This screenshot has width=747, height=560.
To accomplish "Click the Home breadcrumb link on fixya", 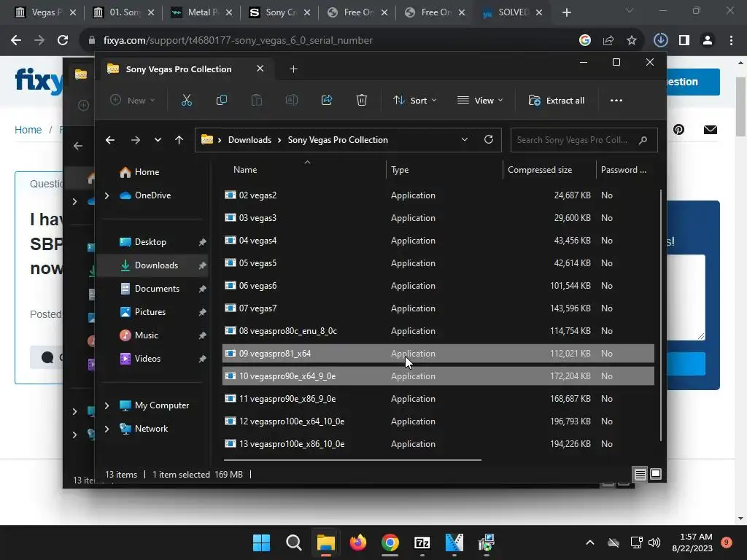I will click(x=28, y=130).
